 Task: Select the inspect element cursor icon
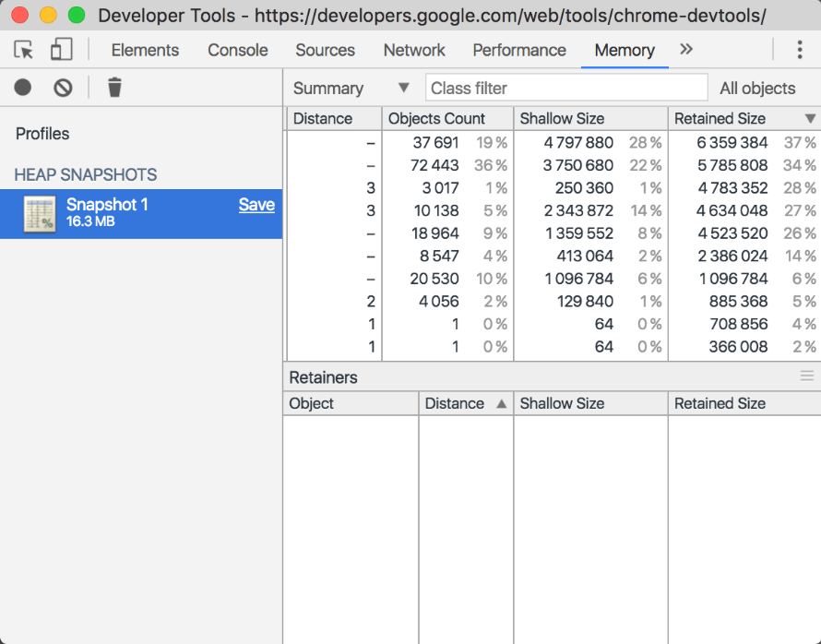[x=24, y=50]
